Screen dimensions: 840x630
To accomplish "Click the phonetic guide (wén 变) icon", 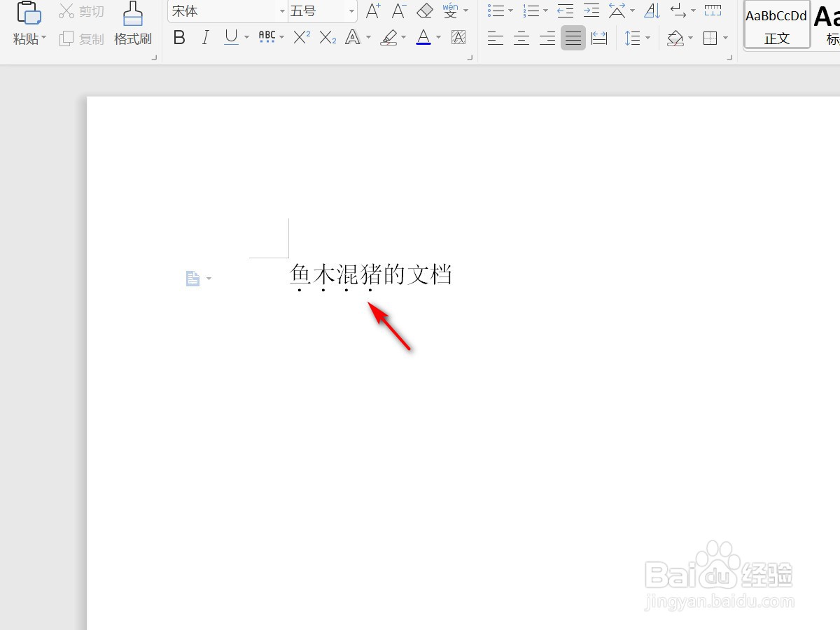I will (451, 10).
